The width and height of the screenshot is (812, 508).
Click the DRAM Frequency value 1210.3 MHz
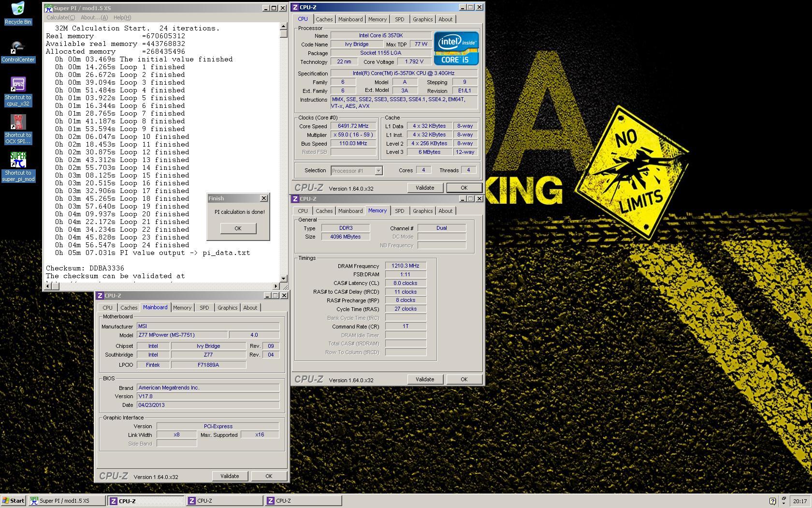406,266
